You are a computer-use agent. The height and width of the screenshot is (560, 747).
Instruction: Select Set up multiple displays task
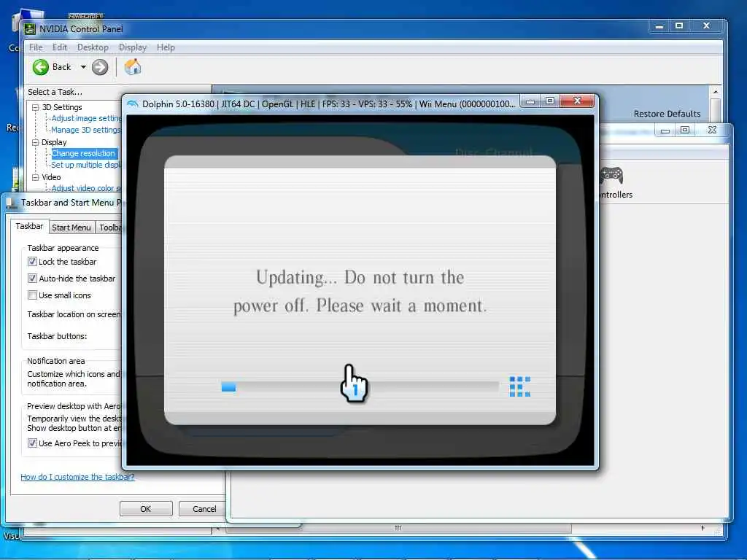tap(86, 165)
